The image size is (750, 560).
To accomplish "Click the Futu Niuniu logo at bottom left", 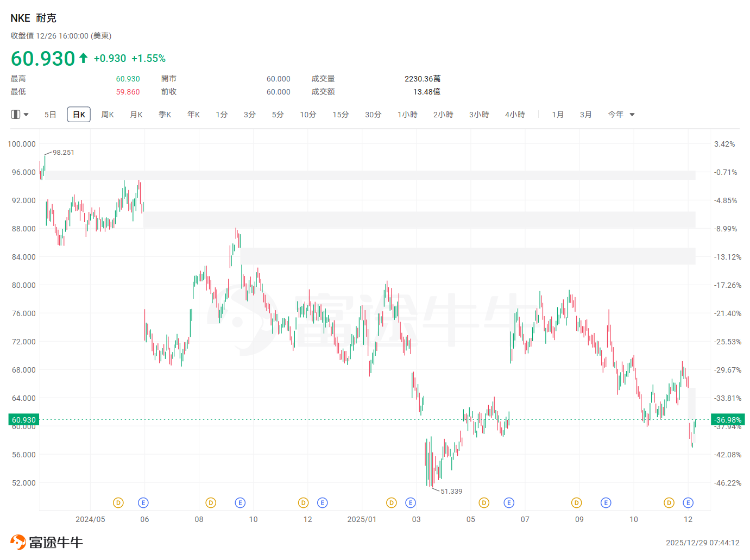I will pyautogui.click(x=47, y=542).
